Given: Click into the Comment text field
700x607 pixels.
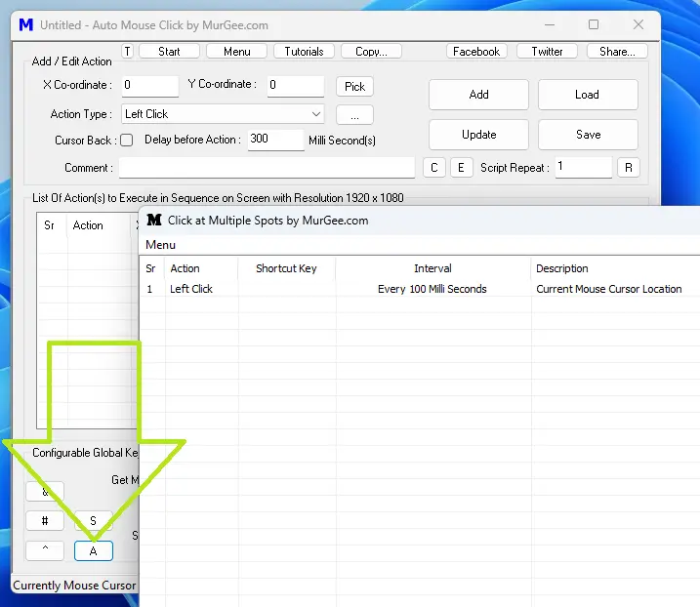Looking at the screenshot, I should tap(267, 168).
